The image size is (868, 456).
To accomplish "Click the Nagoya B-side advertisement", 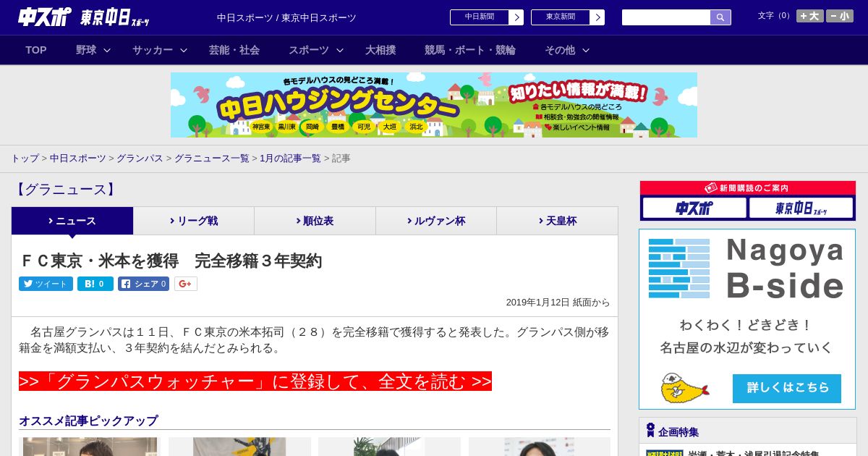I will coord(747,319).
